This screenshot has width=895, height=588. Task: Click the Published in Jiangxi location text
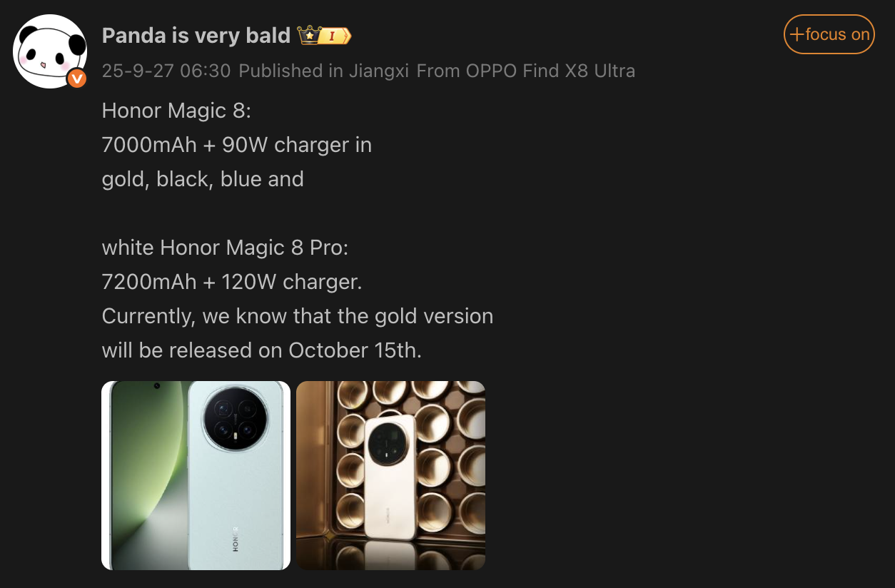324,71
